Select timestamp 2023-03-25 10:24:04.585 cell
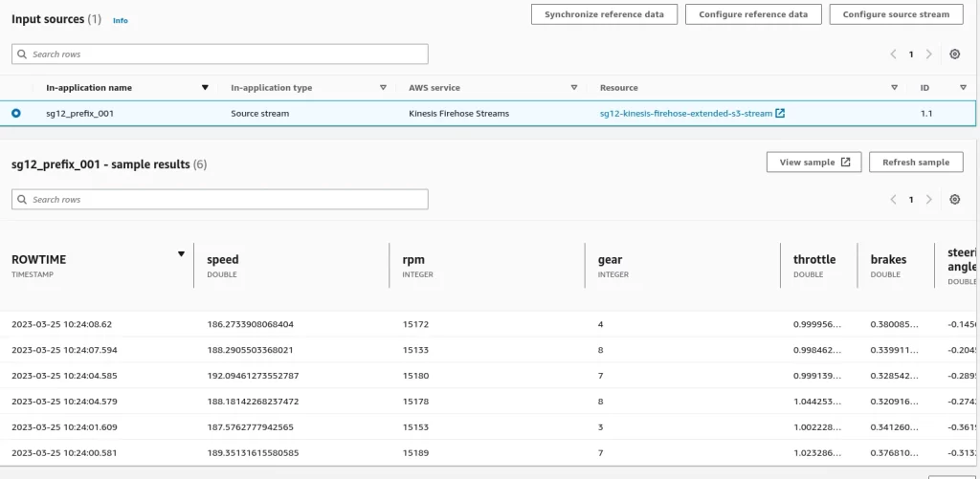Image resolution: width=980 pixels, height=479 pixels. click(x=64, y=376)
